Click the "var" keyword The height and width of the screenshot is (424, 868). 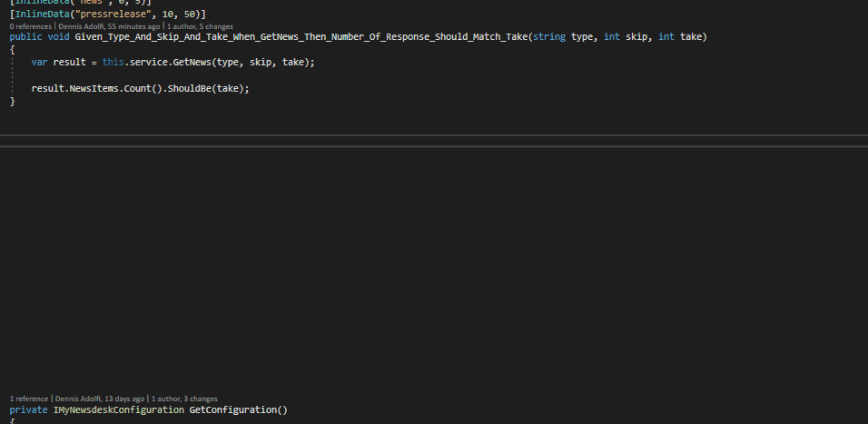pyautogui.click(x=39, y=63)
